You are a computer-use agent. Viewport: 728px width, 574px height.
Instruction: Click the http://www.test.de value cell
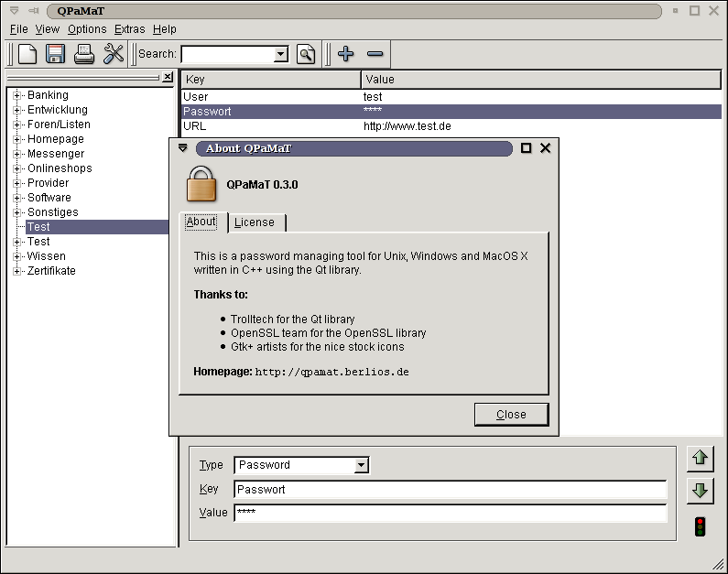pos(407,126)
